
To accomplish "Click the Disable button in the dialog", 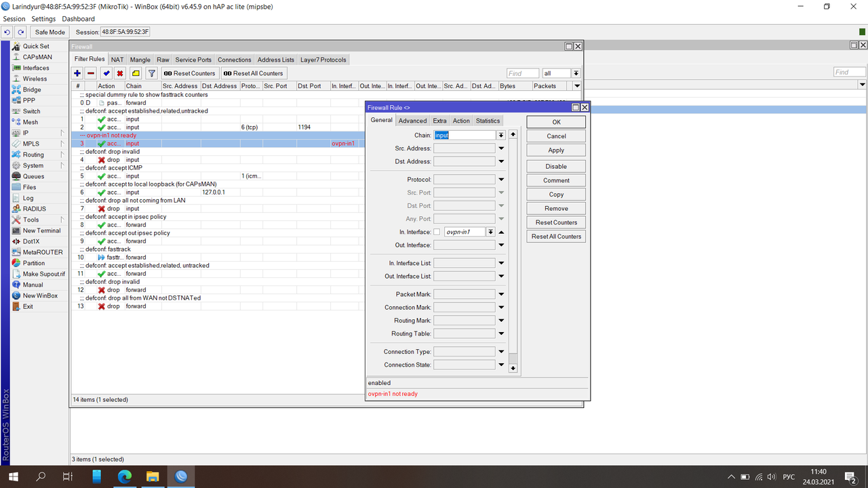I will tap(556, 166).
